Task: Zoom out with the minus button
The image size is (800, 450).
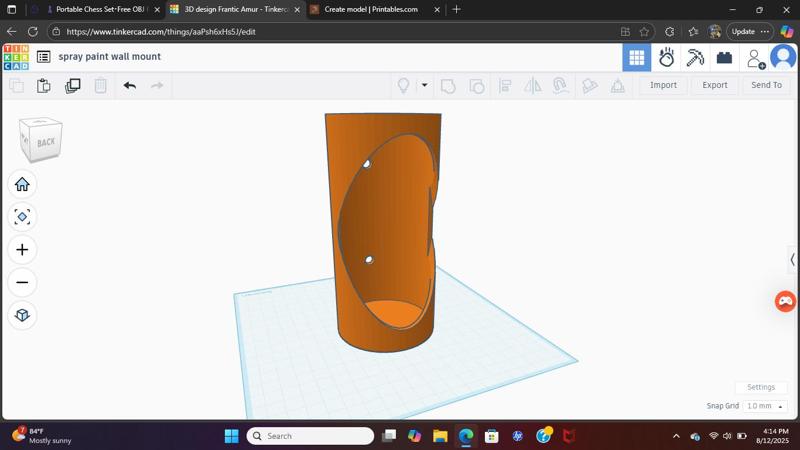Action: click(x=22, y=283)
